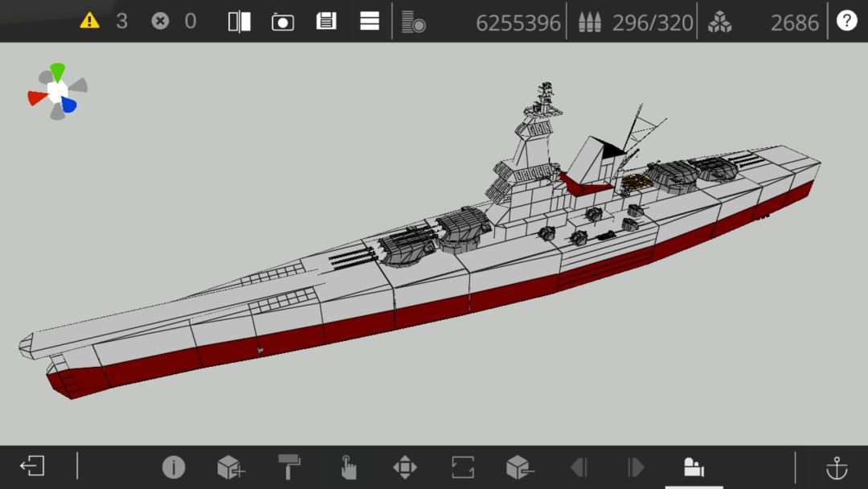This screenshot has width=868, height=489.
Task: Open the help question mark button
Action: point(846,20)
